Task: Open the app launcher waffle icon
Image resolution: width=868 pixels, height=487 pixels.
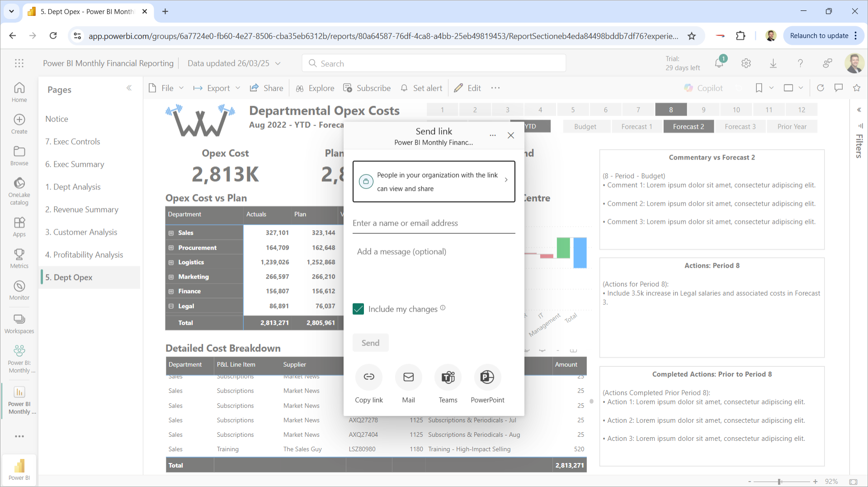Action: pyautogui.click(x=19, y=63)
